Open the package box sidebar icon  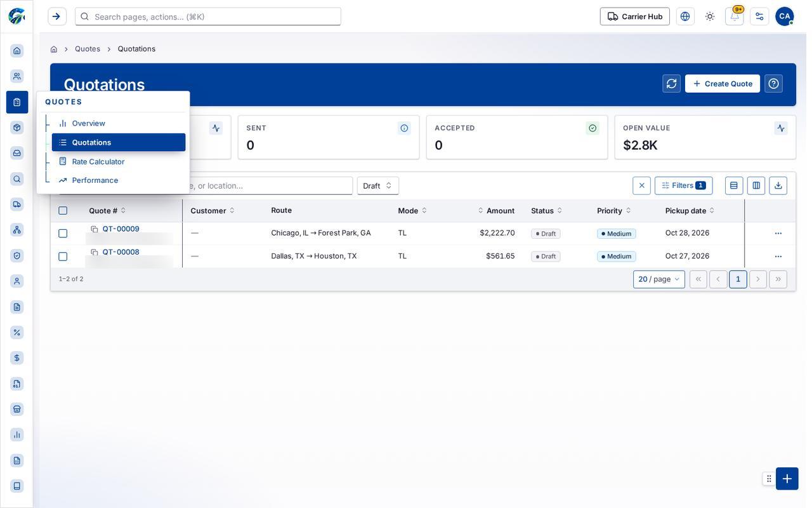pyautogui.click(x=17, y=128)
